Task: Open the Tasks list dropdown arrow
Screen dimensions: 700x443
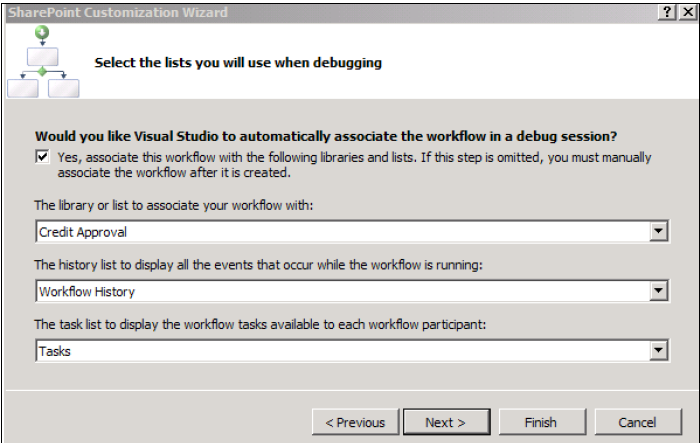Action: click(658, 350)
